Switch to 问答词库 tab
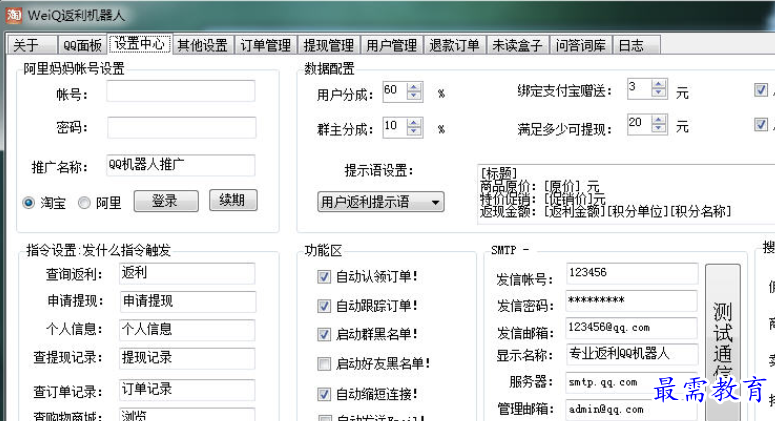Viewport: 775px width, 421px height. tap(581, 45)
